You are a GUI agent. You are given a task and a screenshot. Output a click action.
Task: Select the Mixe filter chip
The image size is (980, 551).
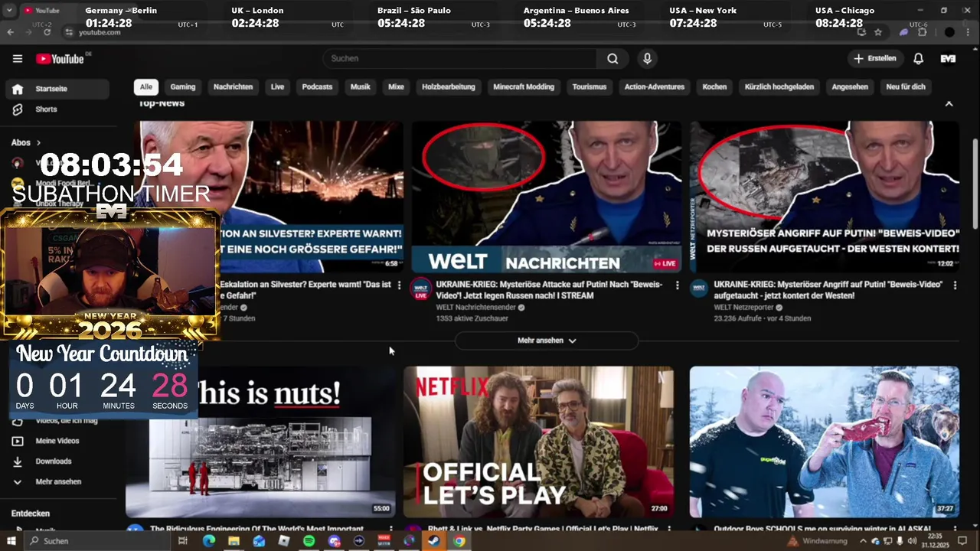point(396,87)
